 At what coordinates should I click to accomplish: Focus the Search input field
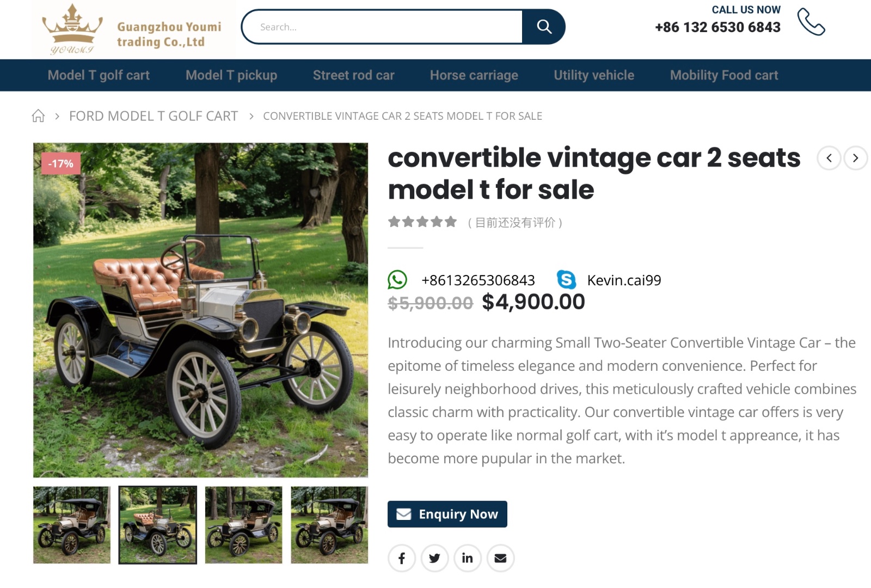click(x=382, y=27)
